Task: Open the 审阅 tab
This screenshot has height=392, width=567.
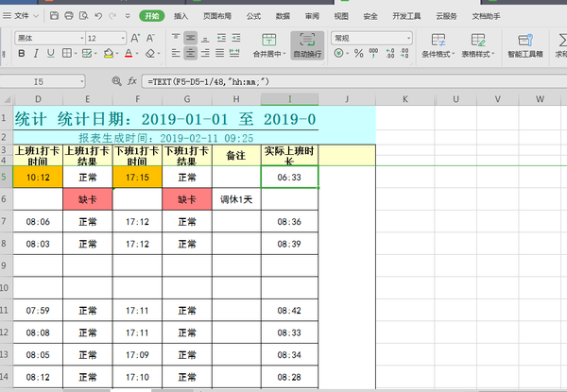Action: tap(312, 16)
